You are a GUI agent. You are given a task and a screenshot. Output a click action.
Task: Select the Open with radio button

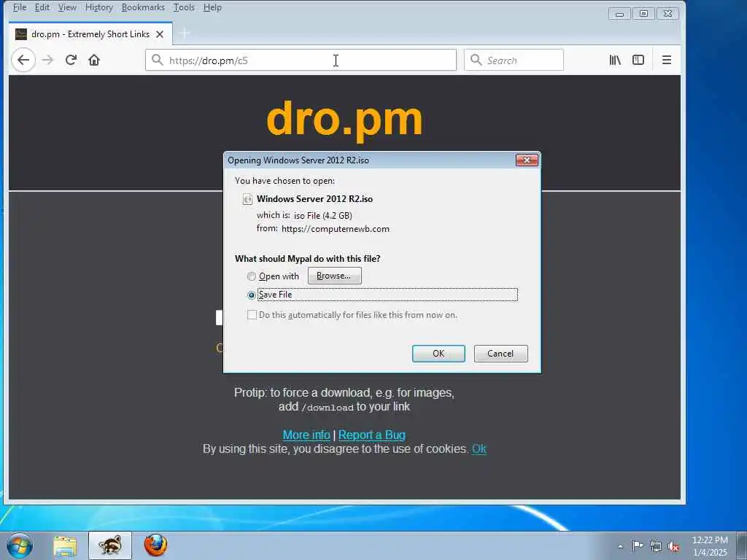pyautogui.click(x=251, y=276)
